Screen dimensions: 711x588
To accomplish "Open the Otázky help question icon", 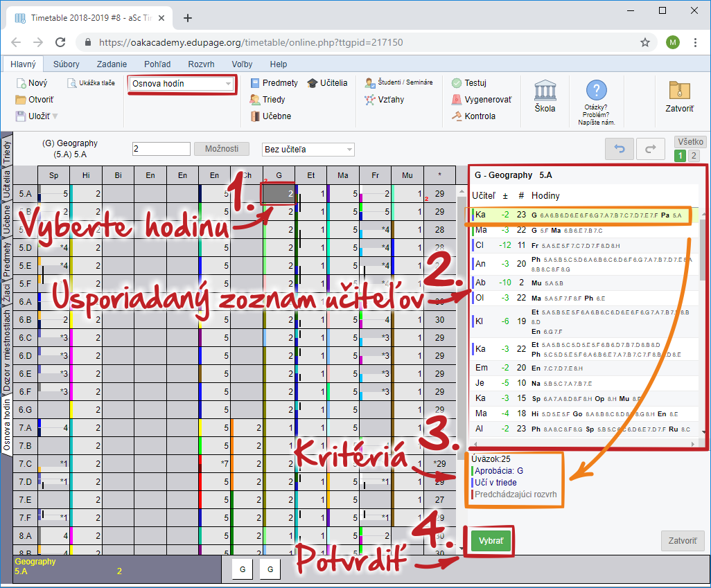I will point(596,91).
